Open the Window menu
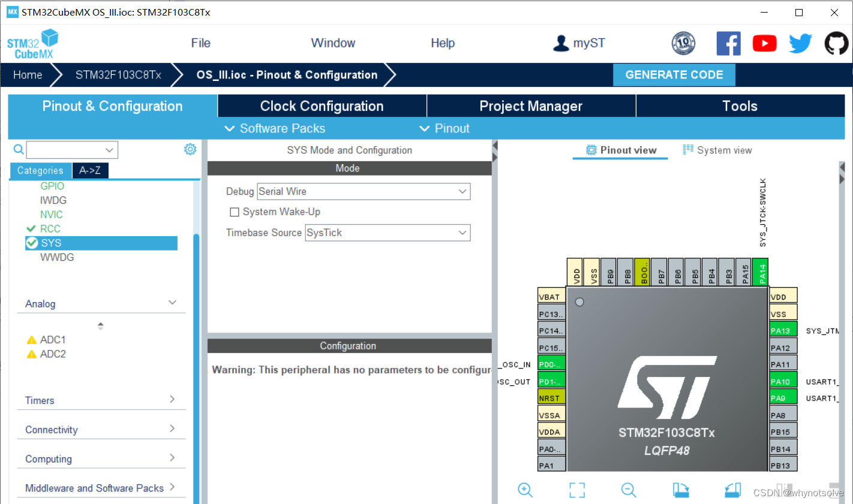The image size is (853, 504). pyautogui.click(x=333, y=43)
